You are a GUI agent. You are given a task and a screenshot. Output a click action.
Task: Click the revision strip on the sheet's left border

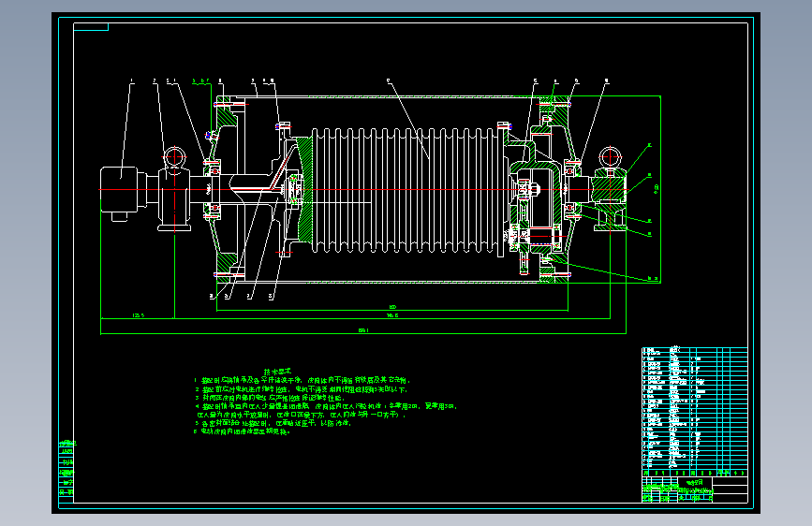click(x=66, y=470)
